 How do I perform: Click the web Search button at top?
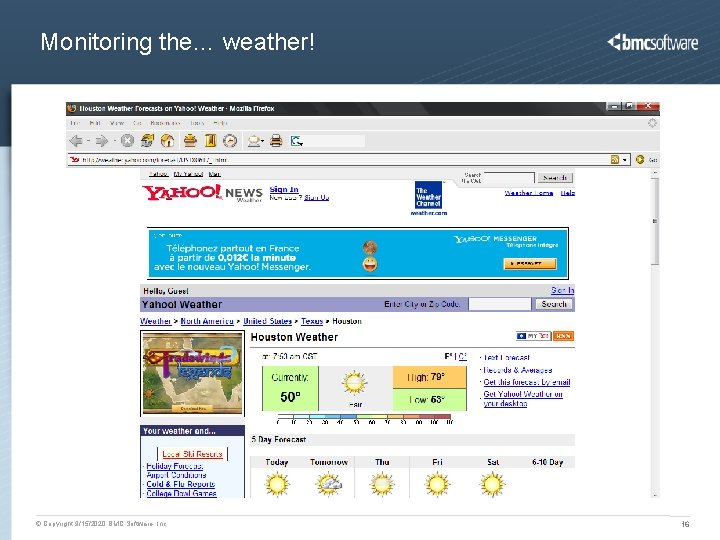555,178
